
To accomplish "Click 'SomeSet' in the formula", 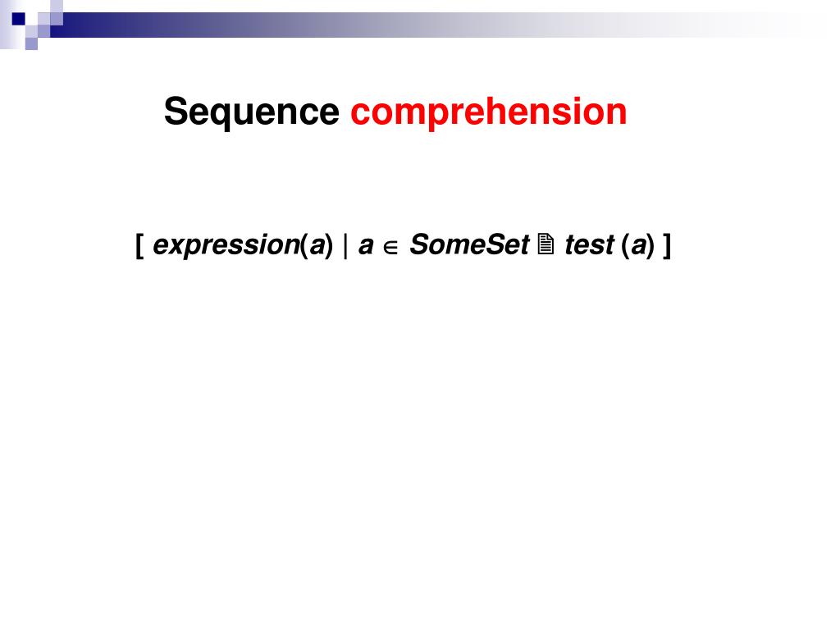I will pos(469,244).
